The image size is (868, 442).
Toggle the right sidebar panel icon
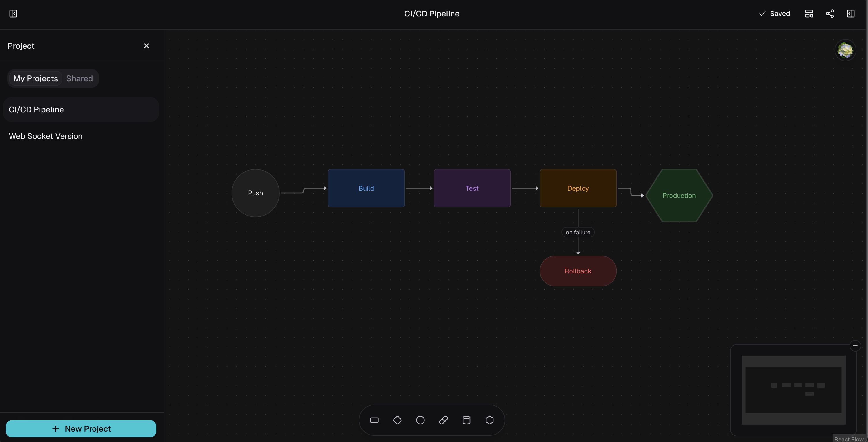coord(850,14)
